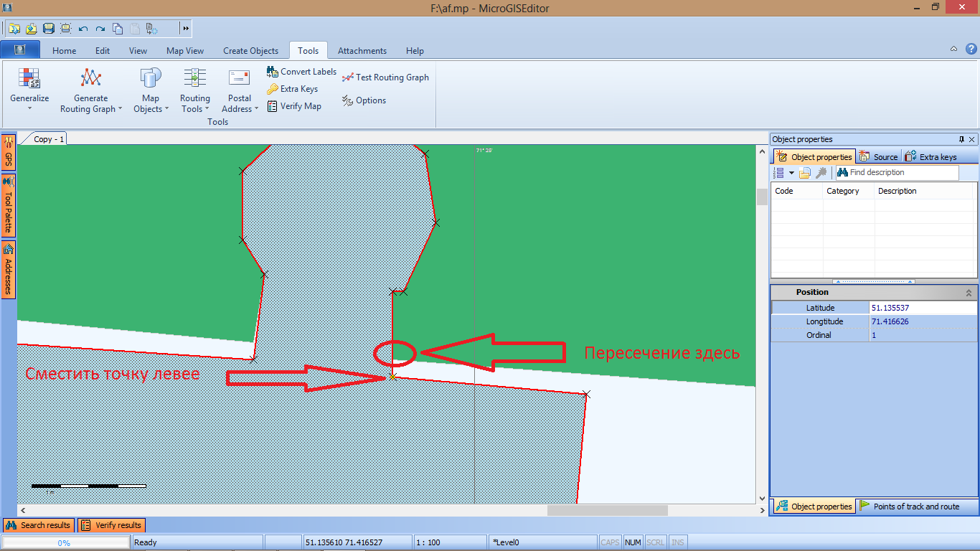980x551 pixels.
Task: Click the Verify Map icon
Action: [273, 106]
